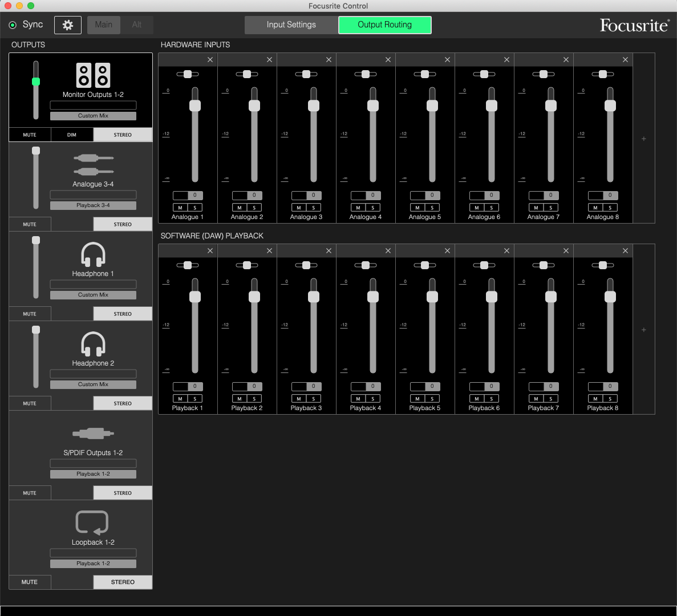677x616 pixels.
Task: Remove the Analogue 4 channel strip
Action: pyautogui.click(x=388, y=59)
